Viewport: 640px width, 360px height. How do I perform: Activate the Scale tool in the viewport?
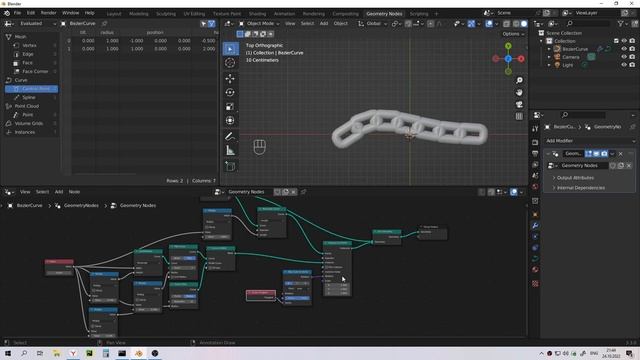(230, 107)
